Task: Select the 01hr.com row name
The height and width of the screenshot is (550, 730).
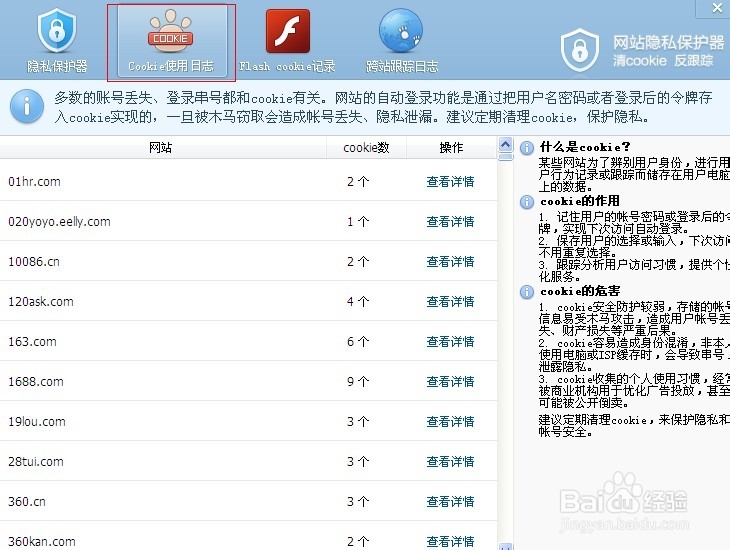Action: pos(34,182)
